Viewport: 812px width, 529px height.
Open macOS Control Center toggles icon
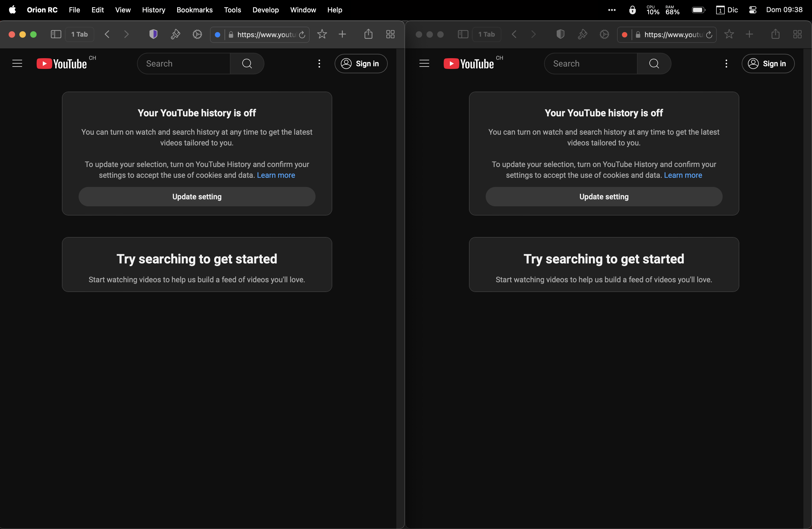click(753, 10)
